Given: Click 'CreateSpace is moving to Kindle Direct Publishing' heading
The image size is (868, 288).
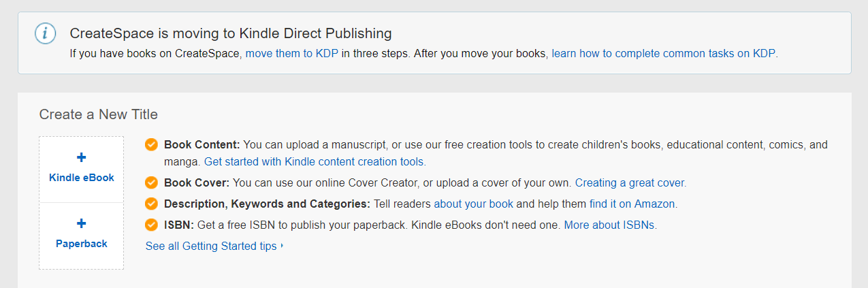Looking at the screenshot, I should click(x=231, y=33).
